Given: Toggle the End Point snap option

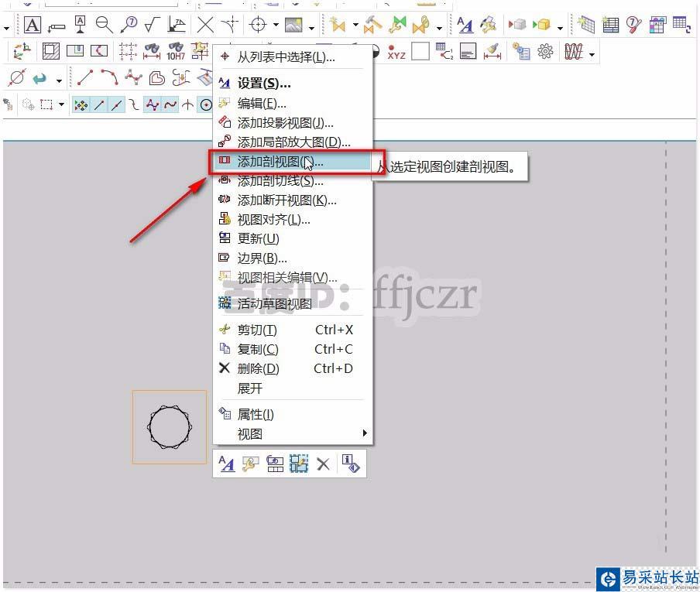Looking at the screenshot, I should (99, 105).
